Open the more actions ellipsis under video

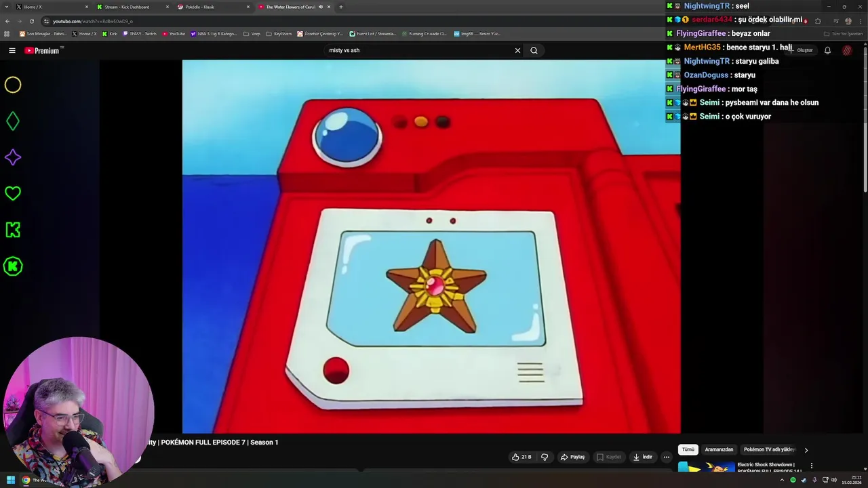coord(666,457)
